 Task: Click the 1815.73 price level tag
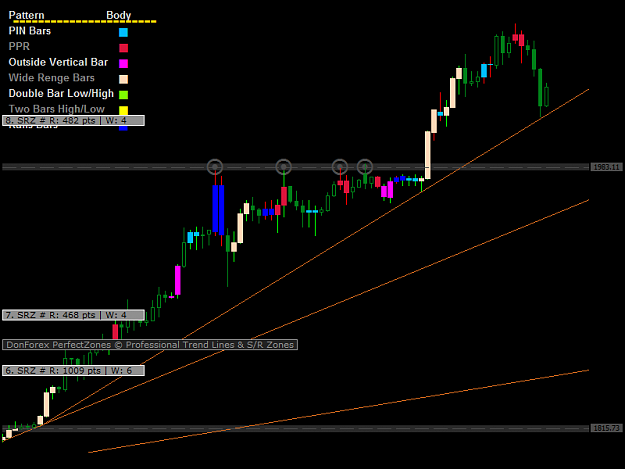[606, 428]
